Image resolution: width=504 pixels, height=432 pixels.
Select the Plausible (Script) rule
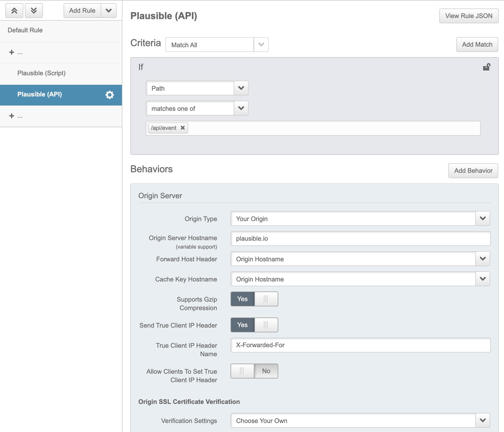tap(42, 73)
